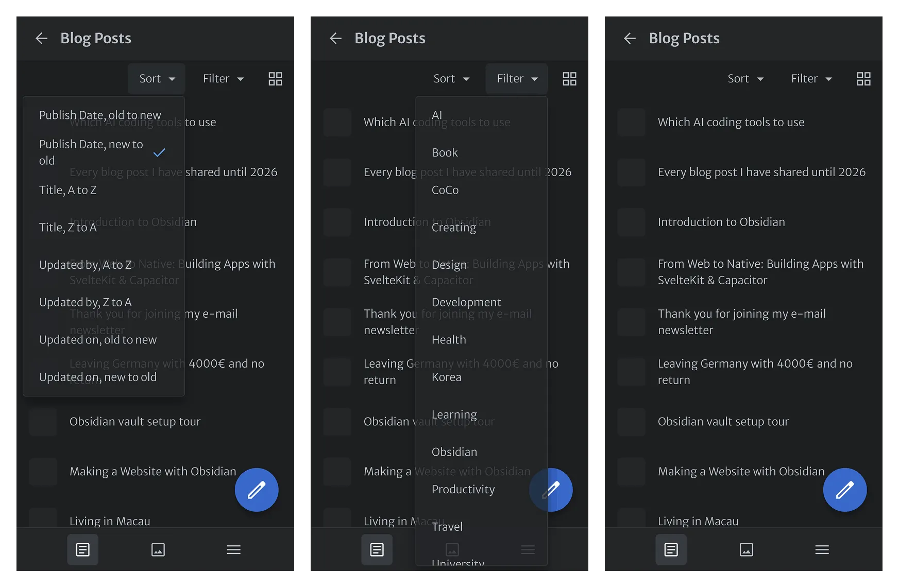Open images tab icon in left screen

point(158,549)
